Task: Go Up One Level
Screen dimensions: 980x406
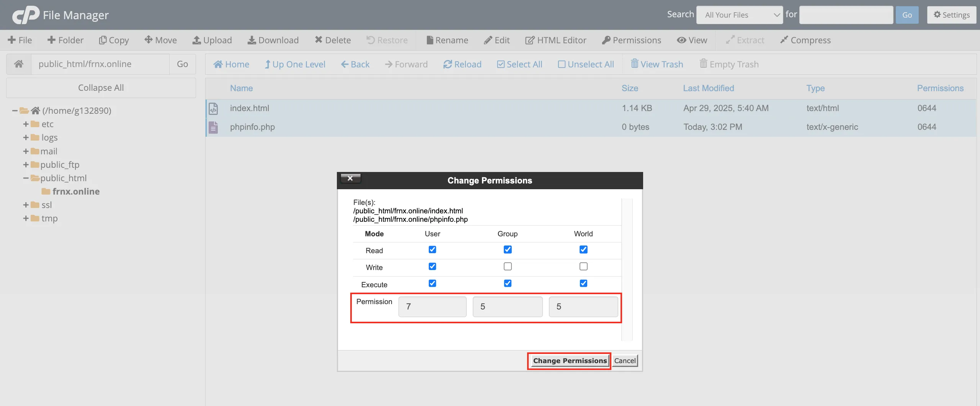Action: click(295, 64)
